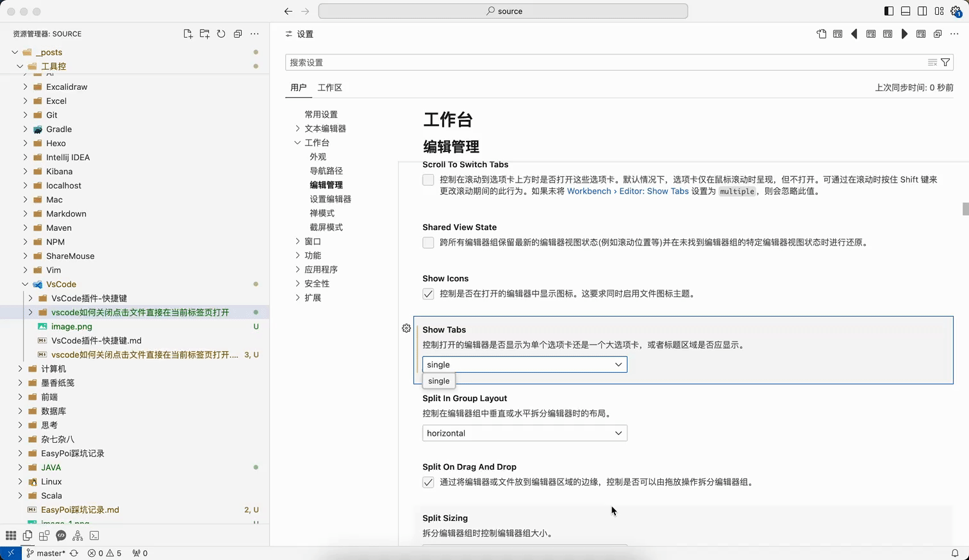Viewport: 969px width, 560px height.
Task: Click the New Folder icon in explorer
Action: tap(204, 34)
